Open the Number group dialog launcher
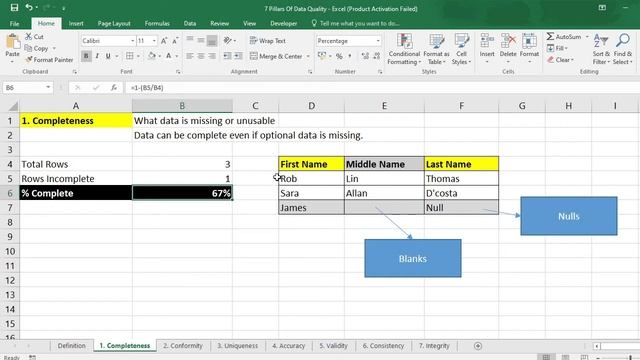 [380, 72]
